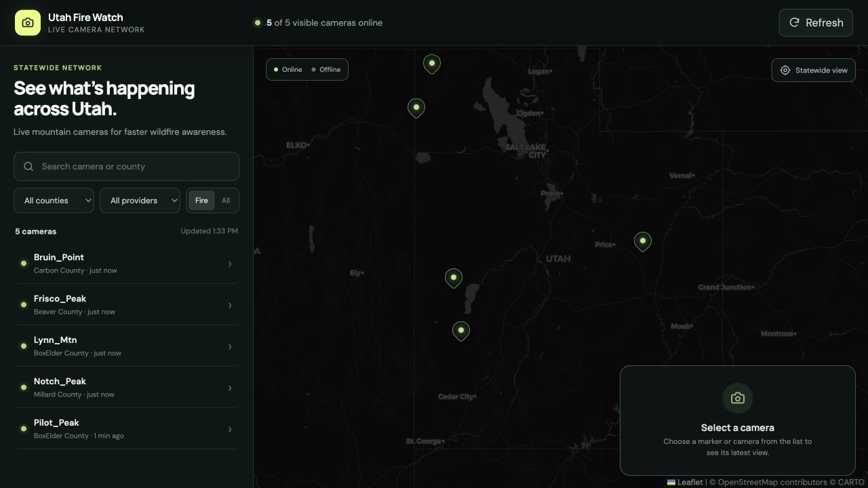Viewport: 868px width, 488px height.
Task: Open the Notch_Peak camera row
Action: [x=126, y=387]
